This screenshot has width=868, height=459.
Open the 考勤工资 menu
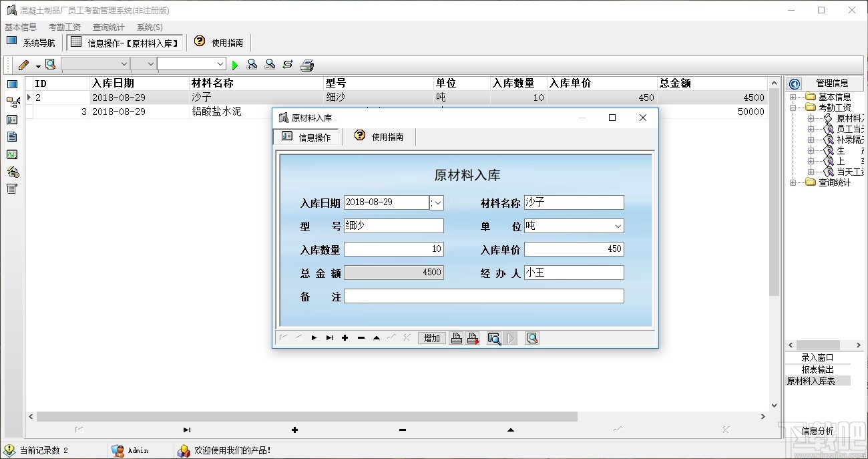pos(65,27)
